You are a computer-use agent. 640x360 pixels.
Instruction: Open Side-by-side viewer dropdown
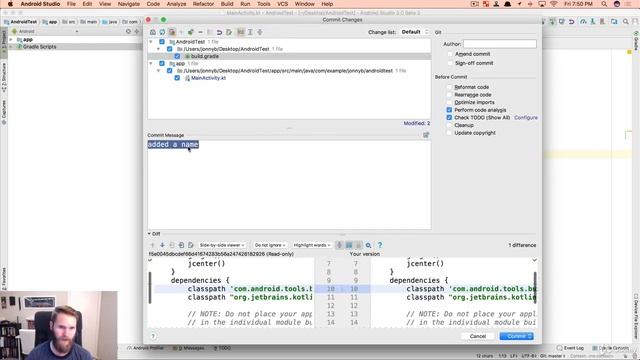coord(222,245)
